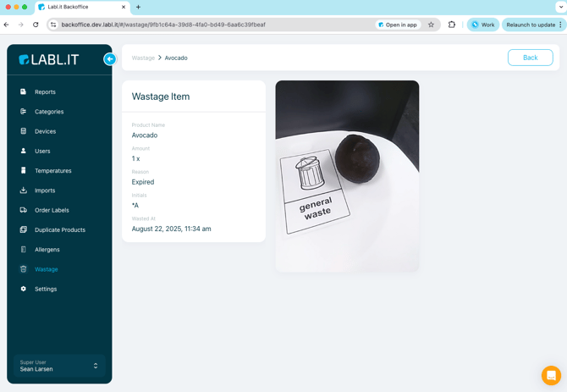Viewport: 567px width, 392px height.
Task: Open the chat support bubble icon
Action: pyautogui.click(x=551, y=375)
